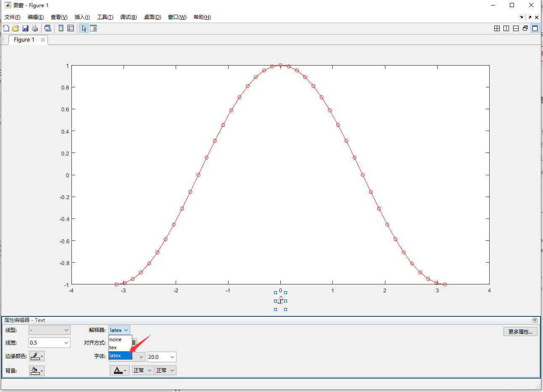Collapse the property editor panel arrow
This screenshot has width=543, height=392.
pos(535,320)
